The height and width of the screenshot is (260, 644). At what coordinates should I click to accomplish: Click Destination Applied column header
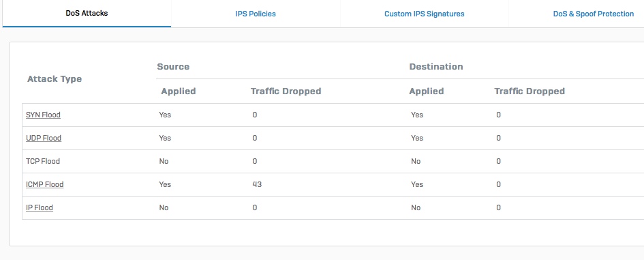[x=427, y=91]
